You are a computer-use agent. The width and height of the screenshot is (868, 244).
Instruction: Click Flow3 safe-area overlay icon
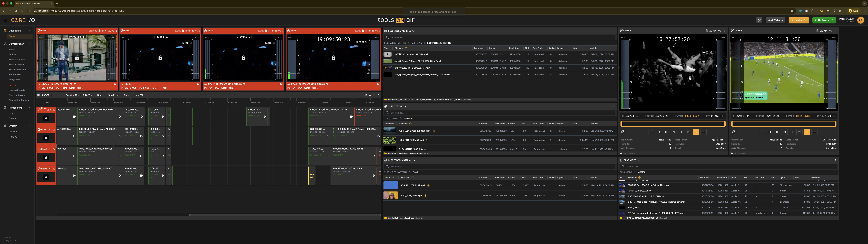click(x=269, y=31)
